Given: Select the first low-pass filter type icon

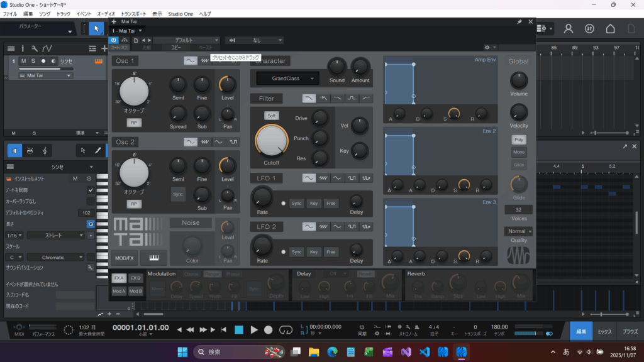Looking at the screenshot, I should [x=309, y=98].
